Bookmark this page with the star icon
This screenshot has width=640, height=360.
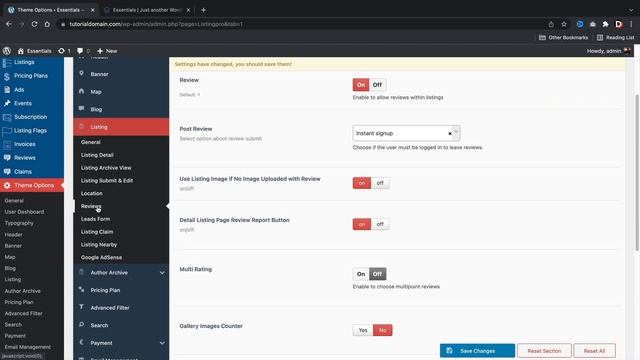[564, 24]
